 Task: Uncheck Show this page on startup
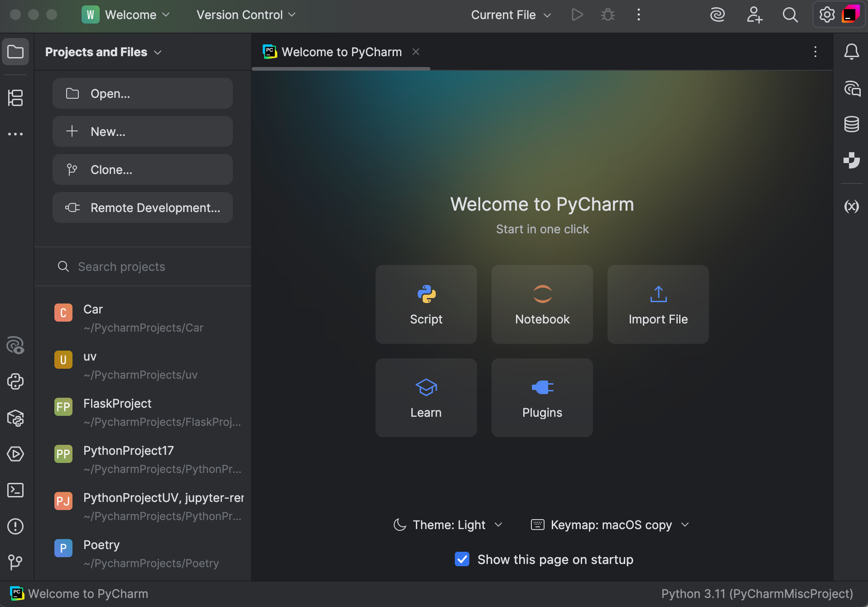(x=462, y=559)
